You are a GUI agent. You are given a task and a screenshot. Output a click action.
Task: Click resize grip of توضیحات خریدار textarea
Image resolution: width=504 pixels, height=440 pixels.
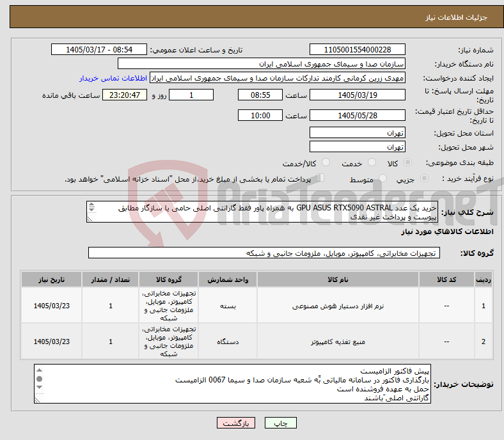click(x=38, y=400)
